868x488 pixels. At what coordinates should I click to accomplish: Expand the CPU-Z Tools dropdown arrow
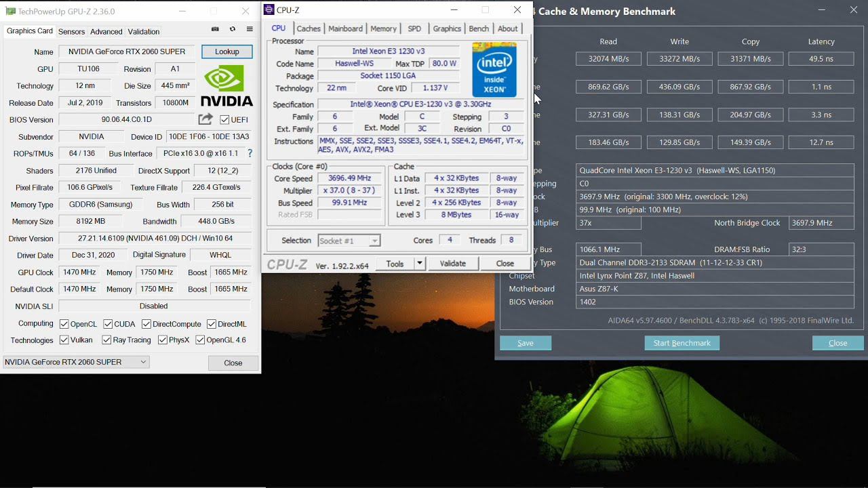click(420, 264)
